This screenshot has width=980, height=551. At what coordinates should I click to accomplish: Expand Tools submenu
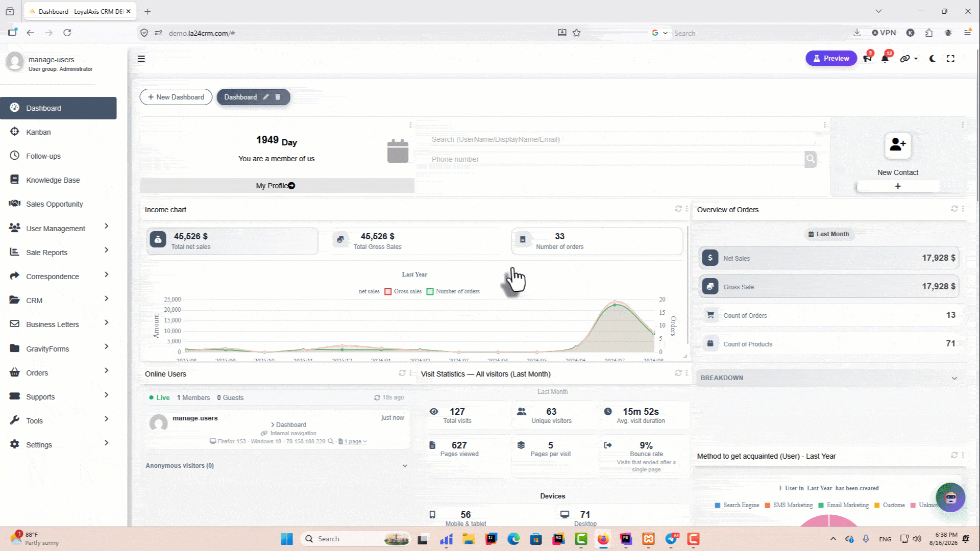coord(58,420)
